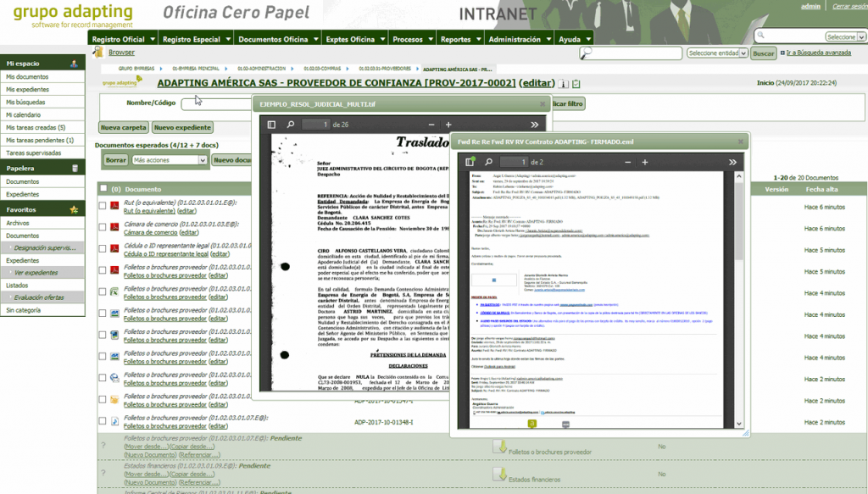Viewport: 868px width, 494px height.
Task: Zoom out in the FIRMADO.eml viewer
Action: tap(627, 162)
